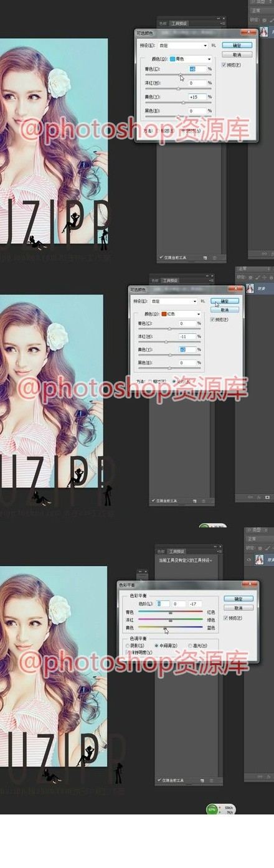274x868 pixels.
Task: Open 颜色 dropdown showing 红色 red
Action: point(181,314)
